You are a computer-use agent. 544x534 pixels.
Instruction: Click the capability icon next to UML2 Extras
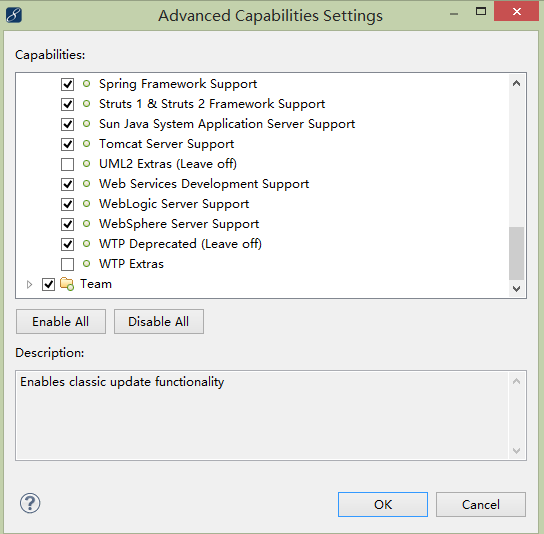pyautogui.click(x=86, y=164)
